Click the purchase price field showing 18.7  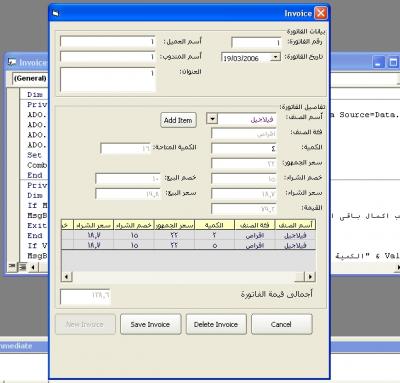click(x=244, y=194)
